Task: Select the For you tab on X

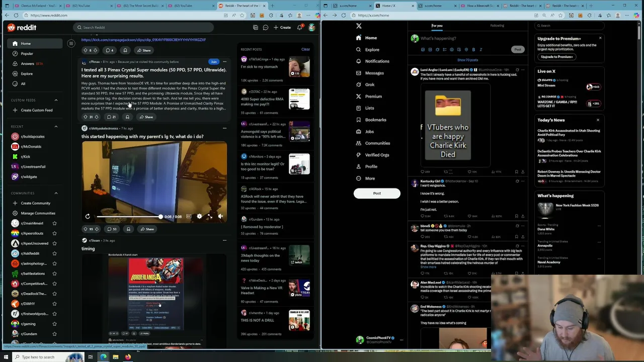Action: pyautogui.click(x=437, y=26)
